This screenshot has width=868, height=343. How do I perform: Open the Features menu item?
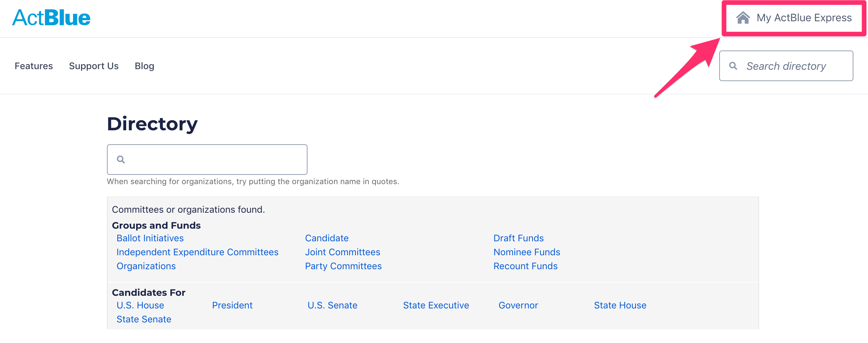(x=34, y=66)
